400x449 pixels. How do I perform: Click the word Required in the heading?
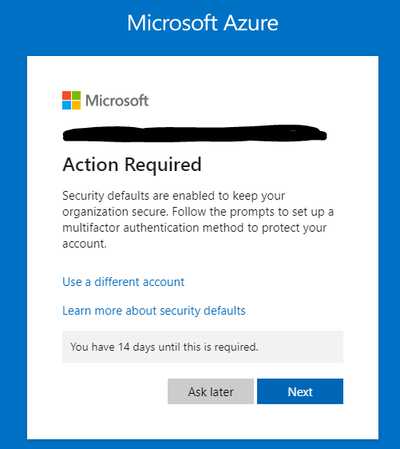[x=163, y=165]
